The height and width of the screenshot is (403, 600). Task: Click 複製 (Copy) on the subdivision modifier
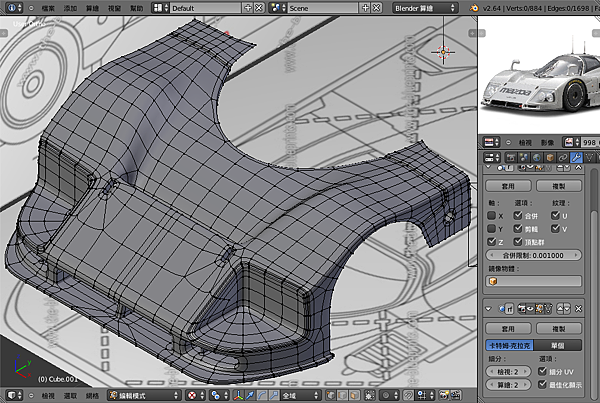click(x=557, y=328)
